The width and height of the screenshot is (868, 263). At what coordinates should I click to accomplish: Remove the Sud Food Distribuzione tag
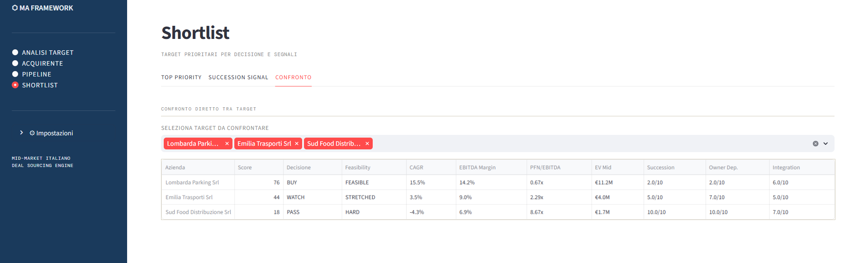(x=367, y=143)
